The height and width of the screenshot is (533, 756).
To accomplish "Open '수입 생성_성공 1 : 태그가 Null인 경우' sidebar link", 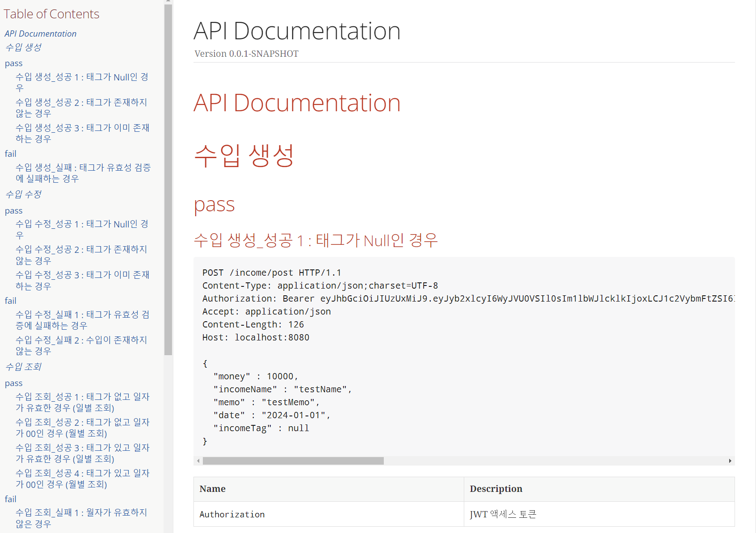I will pyautogui.click(x=82, y=83).
